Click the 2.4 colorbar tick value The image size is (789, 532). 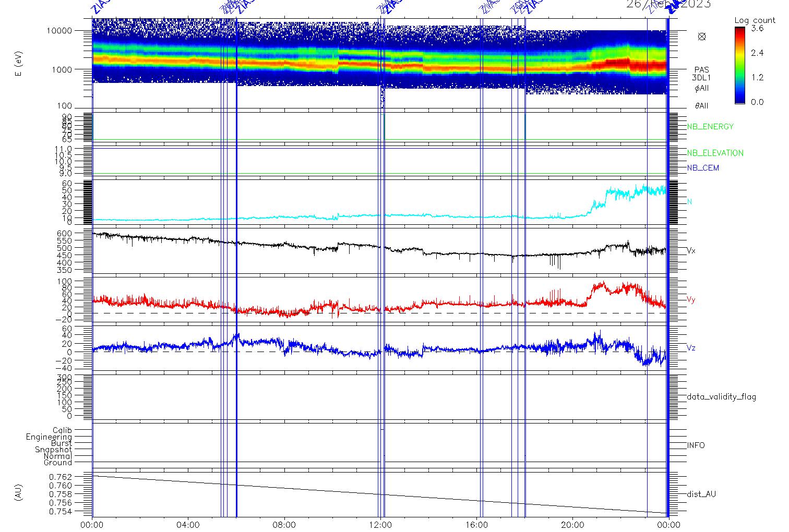757,53
